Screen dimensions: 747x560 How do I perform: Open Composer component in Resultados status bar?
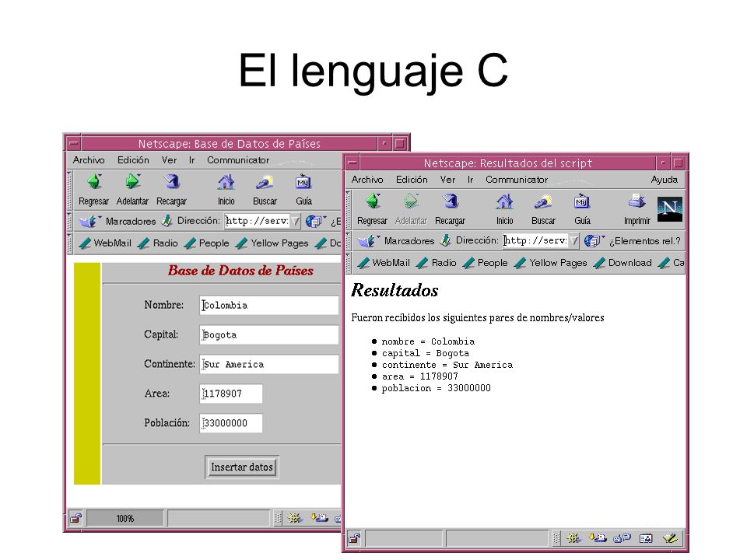point(670,538)
